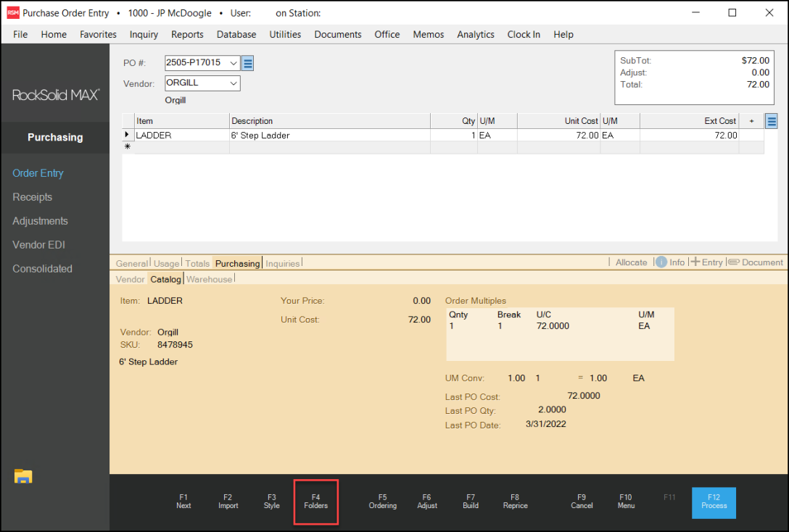Click the RSM application logo icon
This screenshot has width=789, height=532.
coord(13,13)
